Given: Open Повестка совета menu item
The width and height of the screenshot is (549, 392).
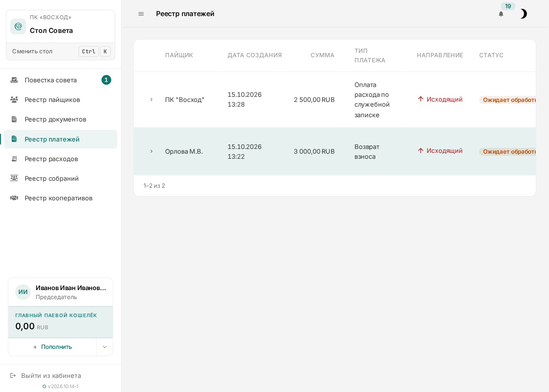Looking at the screenshot, I should click(60, 80).
